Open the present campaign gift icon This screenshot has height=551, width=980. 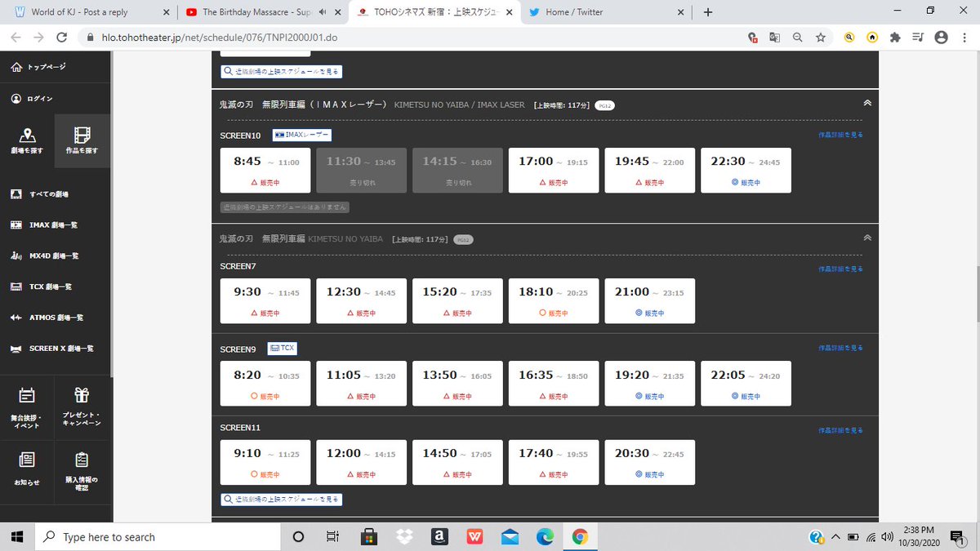(x=82, y=395)
